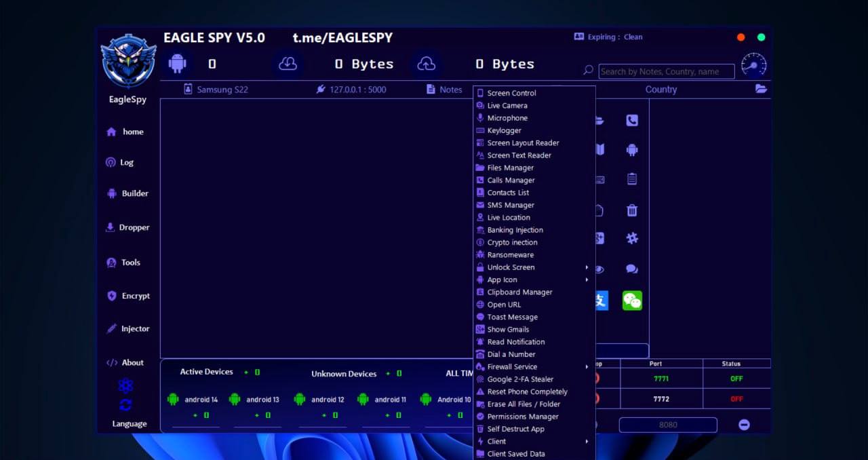Click the Notes column header
This screenshot has width=868, height=460.
click(444, 90)
